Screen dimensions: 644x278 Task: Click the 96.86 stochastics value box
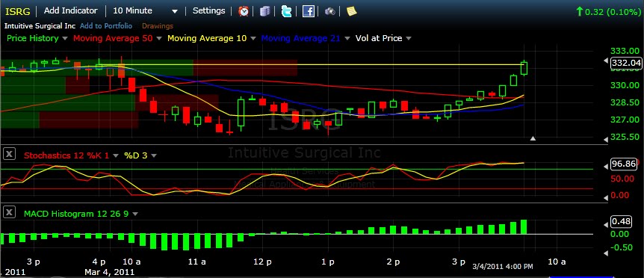[624, 164]
